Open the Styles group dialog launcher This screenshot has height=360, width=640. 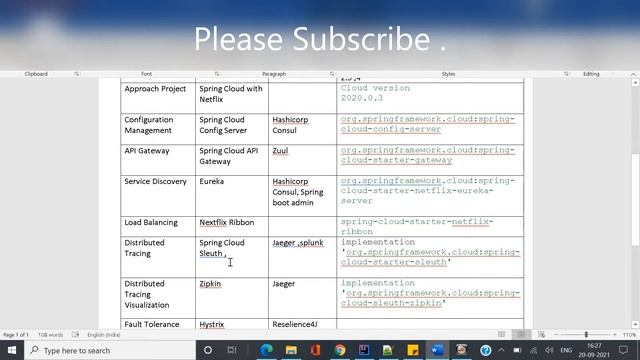point(566,74)
